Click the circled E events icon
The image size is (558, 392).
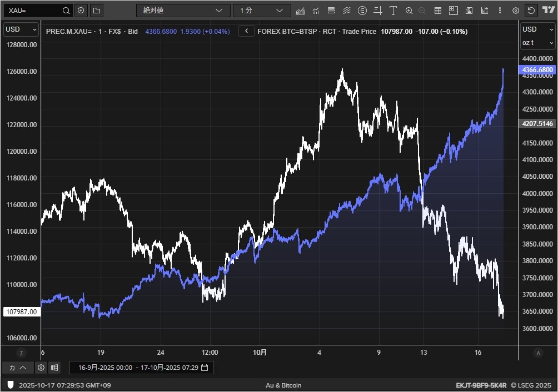(362, 11)
